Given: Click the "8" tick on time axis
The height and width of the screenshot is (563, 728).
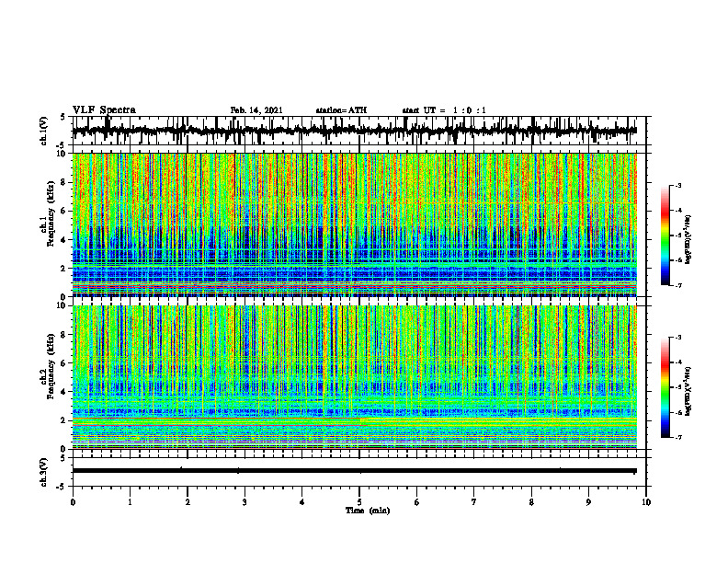Looking at the screenshot, I should pyautogui.click(x=531, y=502).
